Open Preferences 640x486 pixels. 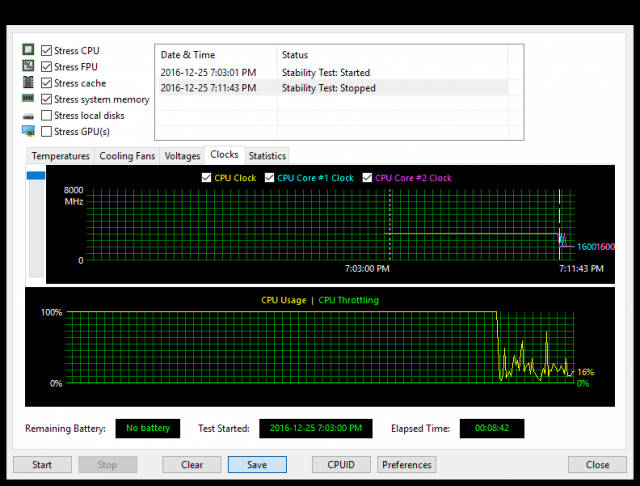pyautogui.click(x=407, y=465)
